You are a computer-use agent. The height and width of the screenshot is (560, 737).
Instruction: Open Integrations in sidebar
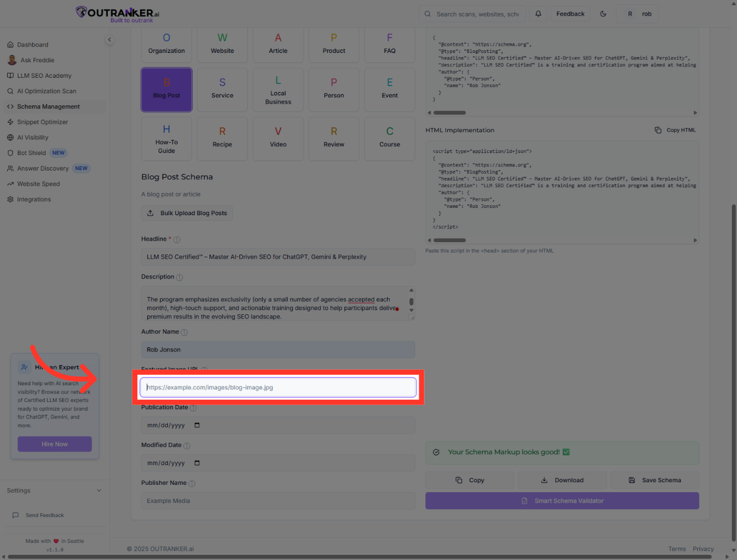(34, 200)
